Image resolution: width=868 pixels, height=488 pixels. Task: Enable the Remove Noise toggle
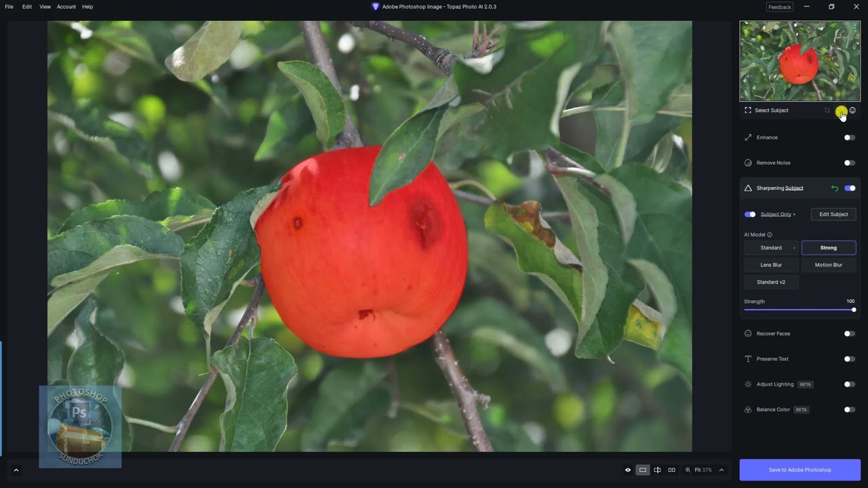[850, 163]
